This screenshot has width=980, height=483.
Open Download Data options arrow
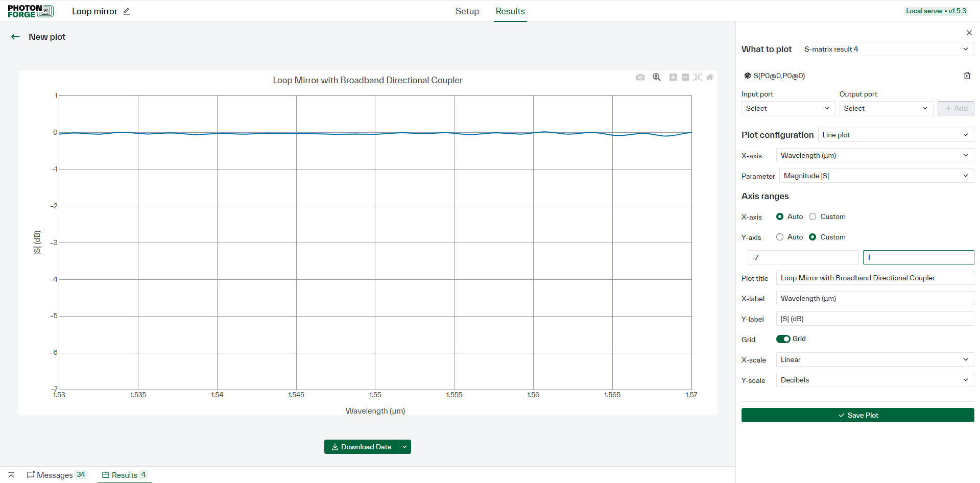(x=404, y=447)
